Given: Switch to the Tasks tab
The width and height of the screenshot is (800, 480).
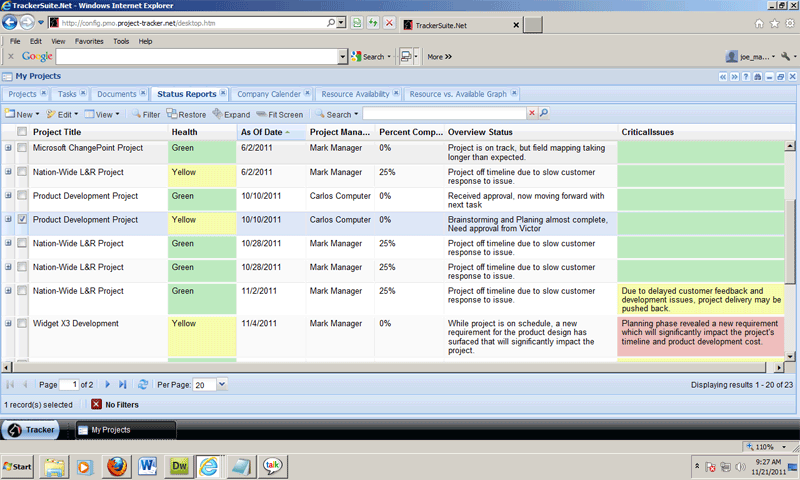Looking at the screenshot, I should (x=67, y=94).
